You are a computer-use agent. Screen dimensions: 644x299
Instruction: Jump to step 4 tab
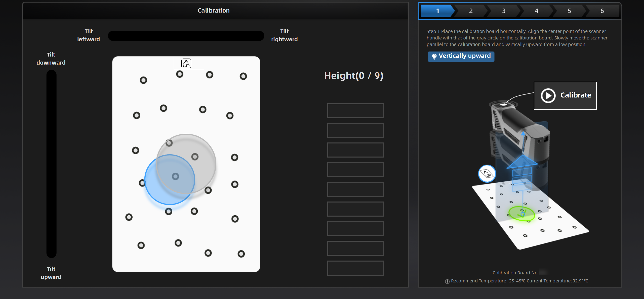click(x=536, y=11)
